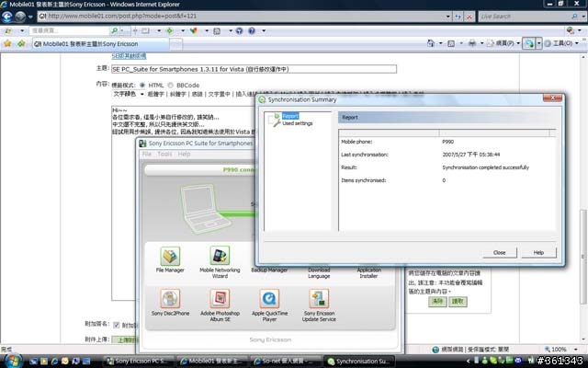Switch to Mobile01 taskbar window

(212, 361)
